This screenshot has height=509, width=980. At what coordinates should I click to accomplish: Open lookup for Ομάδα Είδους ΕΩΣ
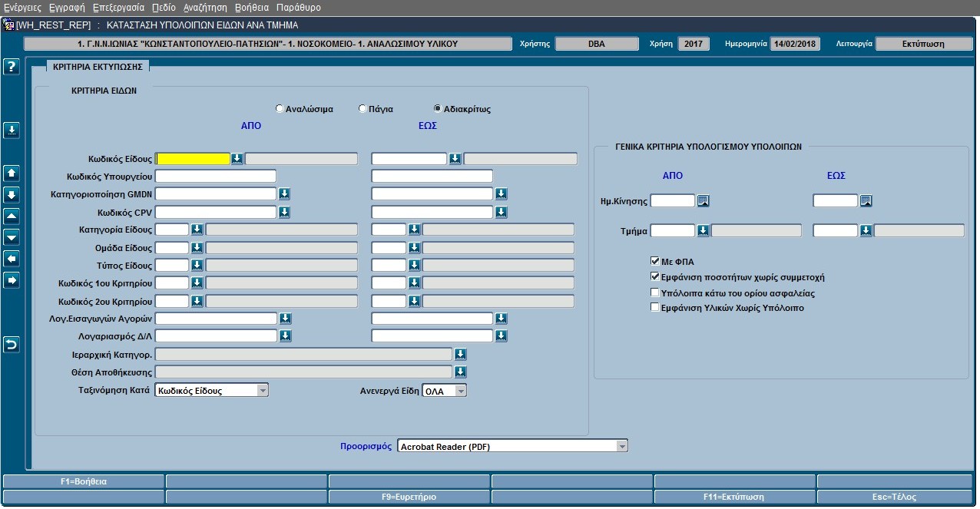[x=414, y=247]
